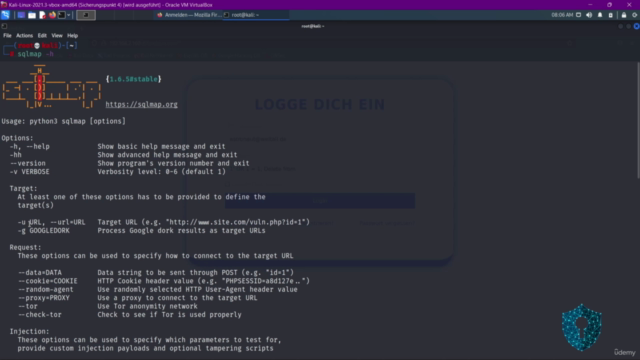Launch Firefox from the panel

52,15
